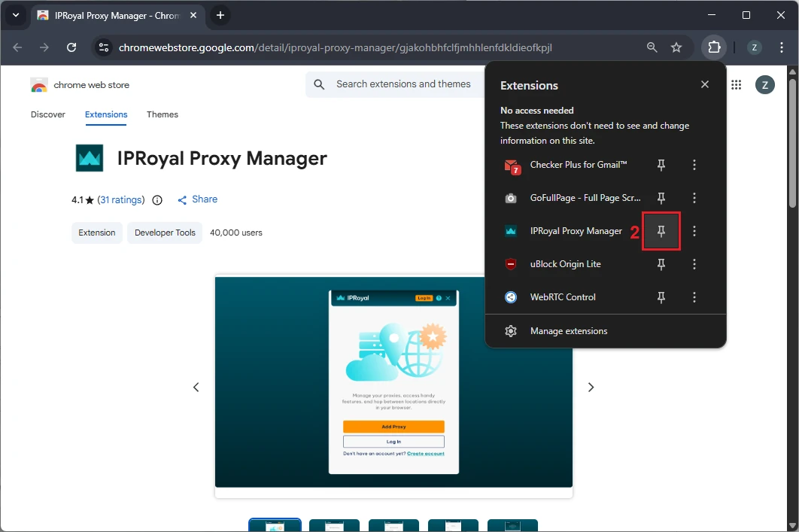Reload the current page
799x532 pixels.
[71, 47]
